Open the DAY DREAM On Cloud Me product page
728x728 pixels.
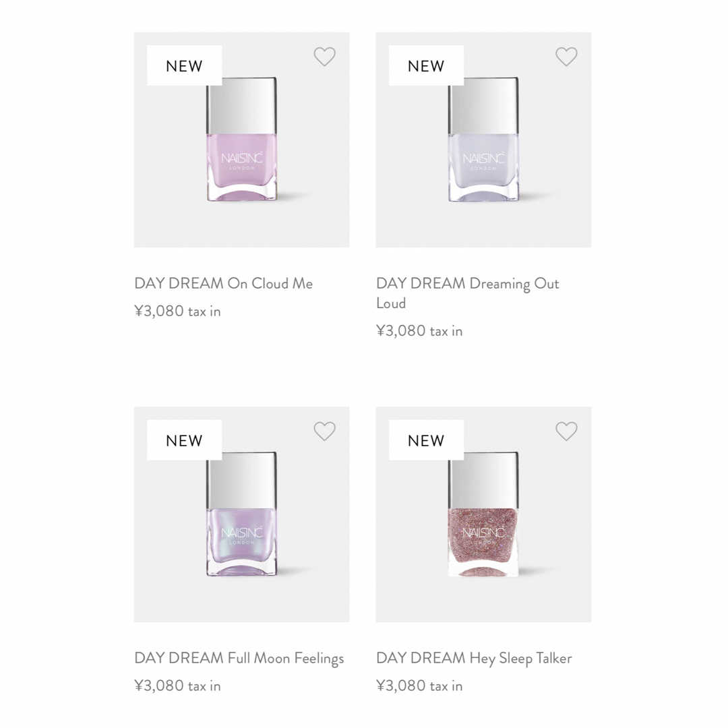pos(223,283)
